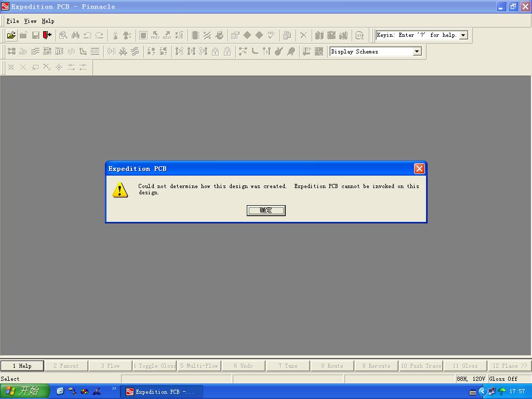Close the Expedition PCB warning dialog

[x=419, y=169]
